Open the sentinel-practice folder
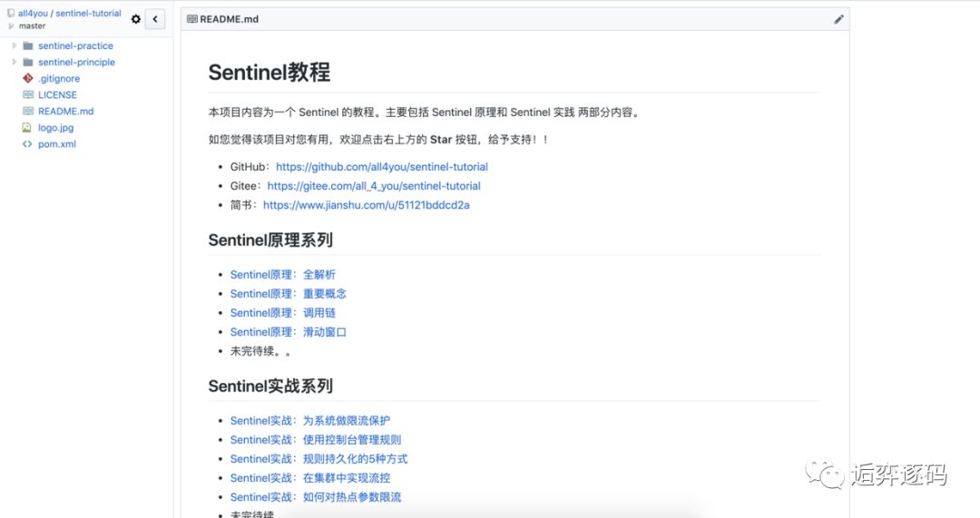 [x=75, y=45]
